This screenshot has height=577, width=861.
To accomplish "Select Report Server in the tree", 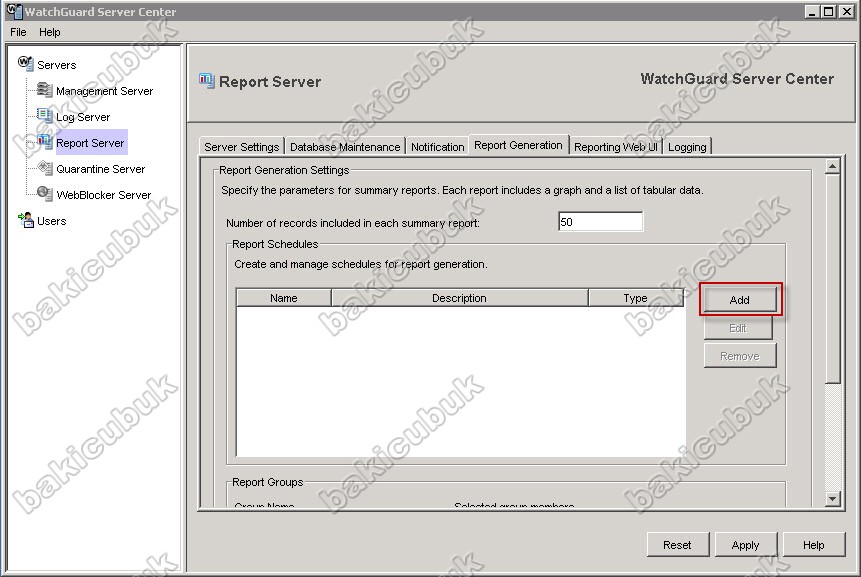I will pos(90,143).
